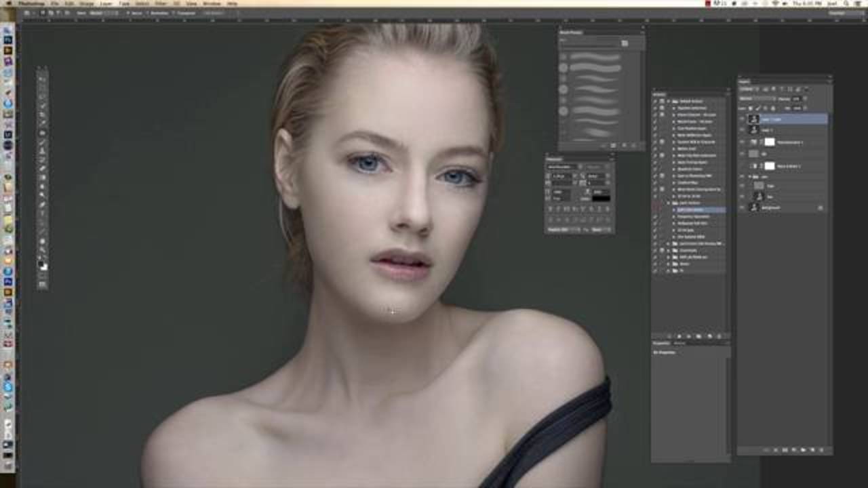
Task: Pick the second brush stroke in Brush Presets
Action: (x=595, y=68)
